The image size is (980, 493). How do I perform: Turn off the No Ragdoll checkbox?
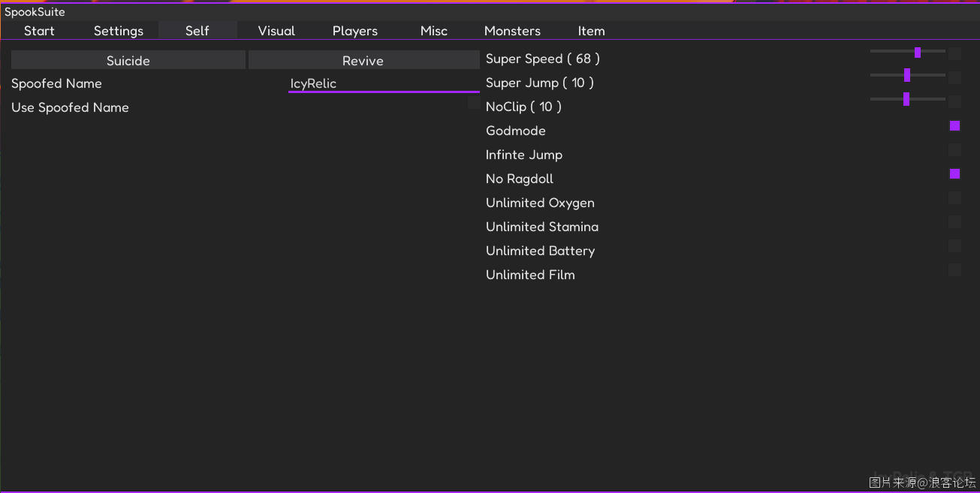coord(954,174)
